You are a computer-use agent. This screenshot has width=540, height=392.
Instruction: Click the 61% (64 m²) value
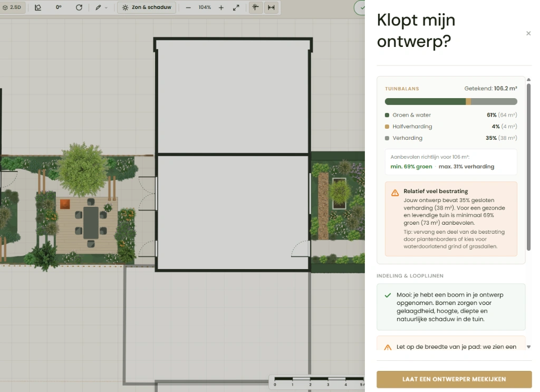[502, 115]
